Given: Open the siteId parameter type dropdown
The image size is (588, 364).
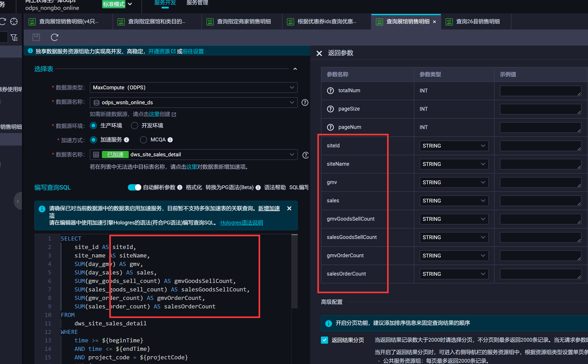Looking at the screenshot, I should (454, 146).
